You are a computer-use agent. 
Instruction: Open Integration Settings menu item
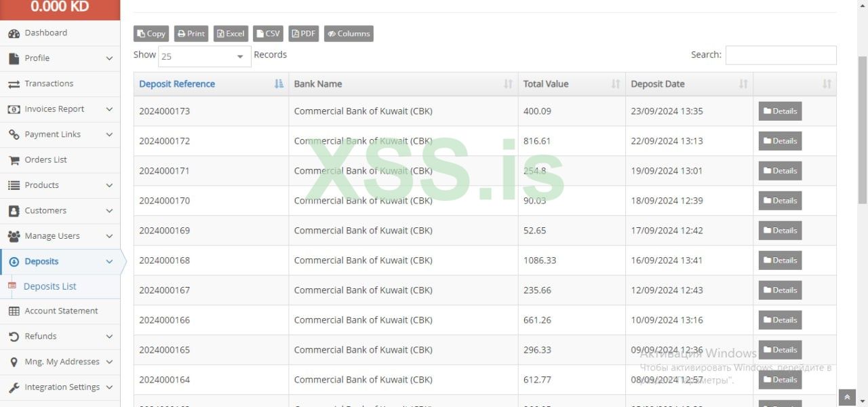(60, 387)
